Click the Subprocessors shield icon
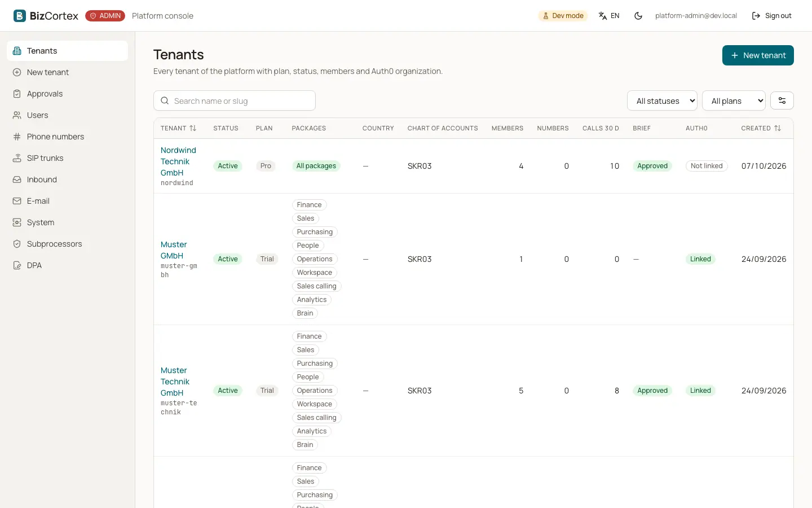Image resolution: width=812 pixels, height=508 pixels. pos(17,244)
